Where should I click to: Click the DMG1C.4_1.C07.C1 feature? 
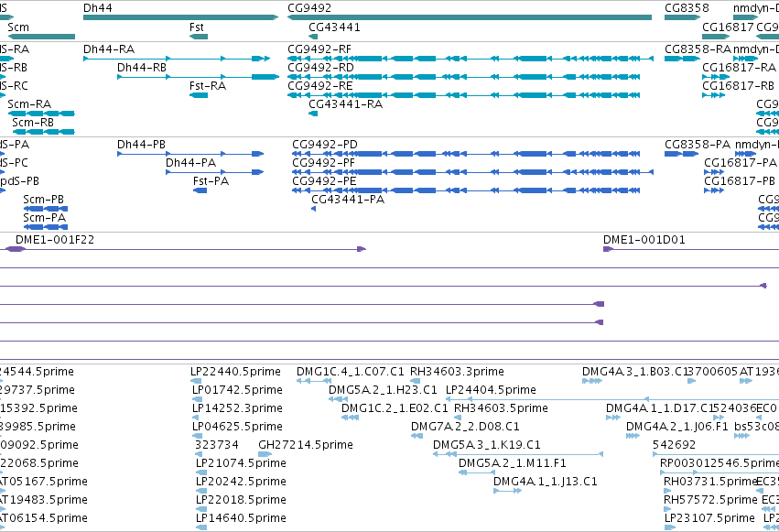pyautogui.click(x=314, y=382)
